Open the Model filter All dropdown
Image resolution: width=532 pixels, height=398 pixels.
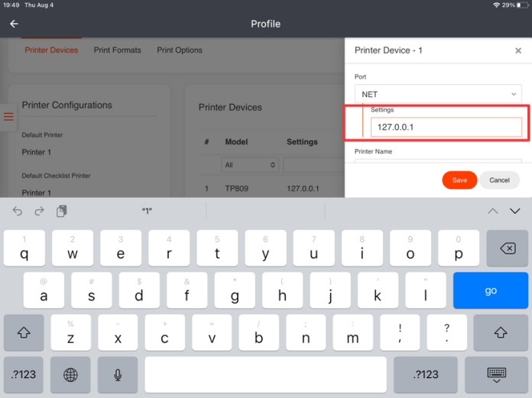coord(250,165)
